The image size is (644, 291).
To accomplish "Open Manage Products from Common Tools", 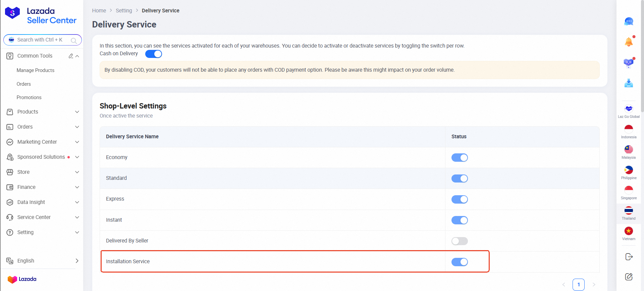I will point(36,70).
